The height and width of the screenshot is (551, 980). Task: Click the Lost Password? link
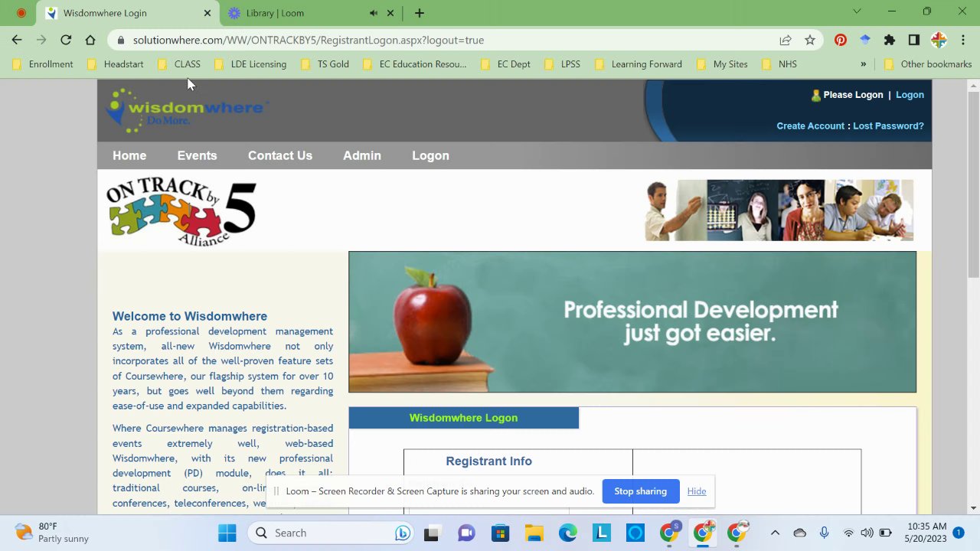tap(888, 126)
